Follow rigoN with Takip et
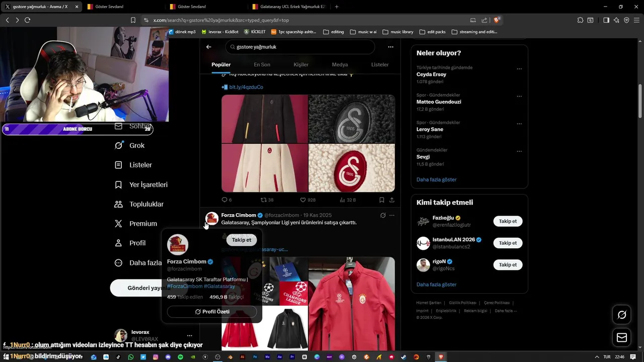 point(508,264)
